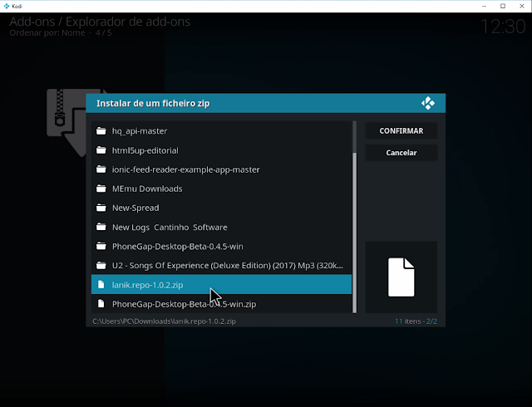This screenshot has height=407, width=532.
Task: Open the ionic-feed-reader-example-app-master folder
Action: (x=222, y=169)
